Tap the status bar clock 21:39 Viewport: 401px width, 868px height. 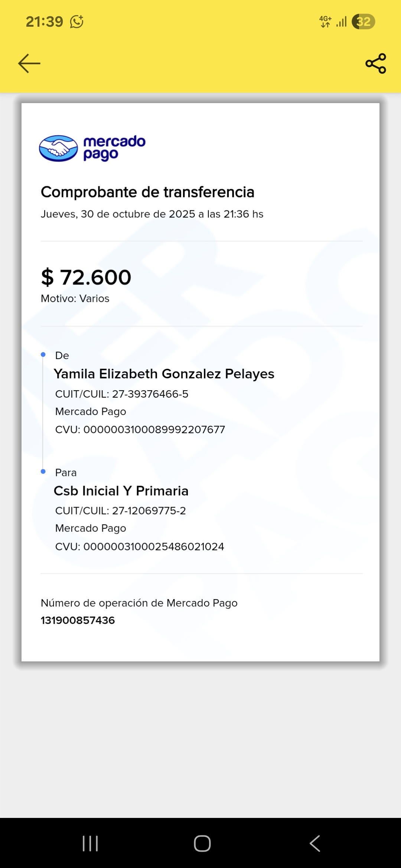(x=45, y=22)
